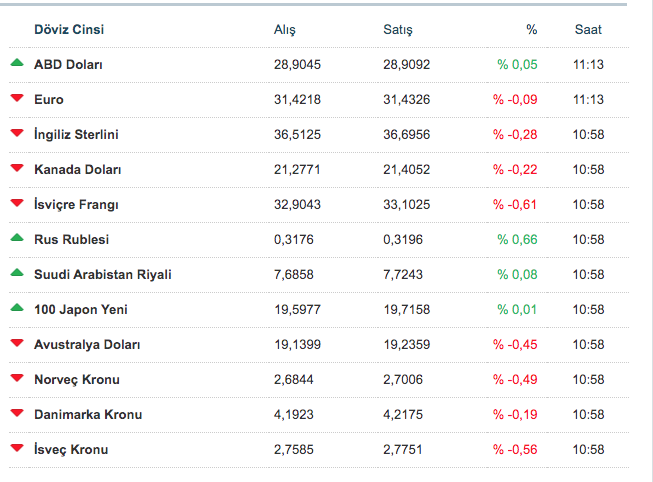This screenshot has height=482, width=653.
Task: Click red arrow beside Kanada Doları
Action: (16, 168)
